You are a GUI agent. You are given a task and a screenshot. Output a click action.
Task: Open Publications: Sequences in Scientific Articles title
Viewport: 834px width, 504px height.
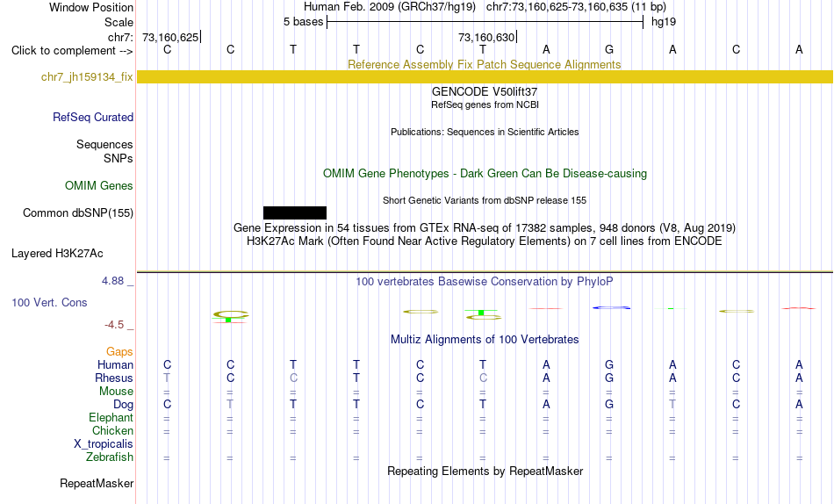pos(485,132)
